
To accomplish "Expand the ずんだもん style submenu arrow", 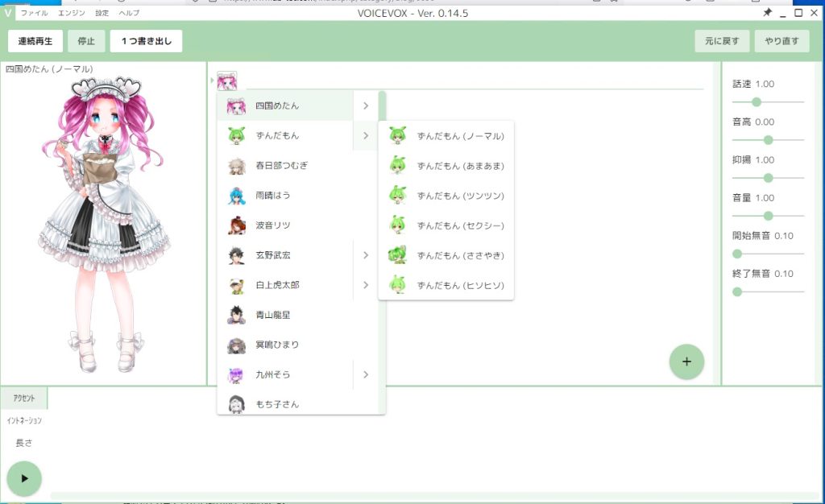I will [x=366, y=135].
